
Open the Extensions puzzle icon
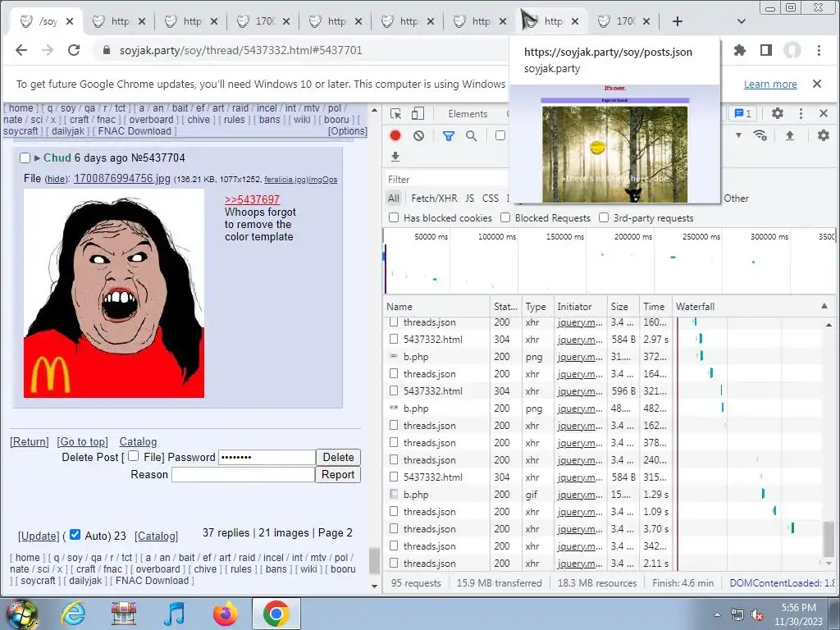click(x=740, y=50)
